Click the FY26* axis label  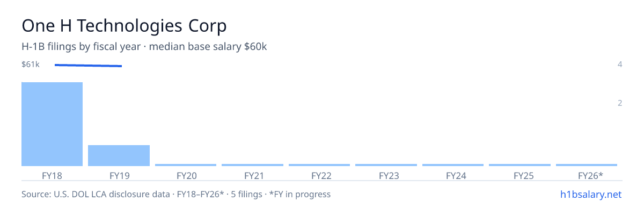590,175
